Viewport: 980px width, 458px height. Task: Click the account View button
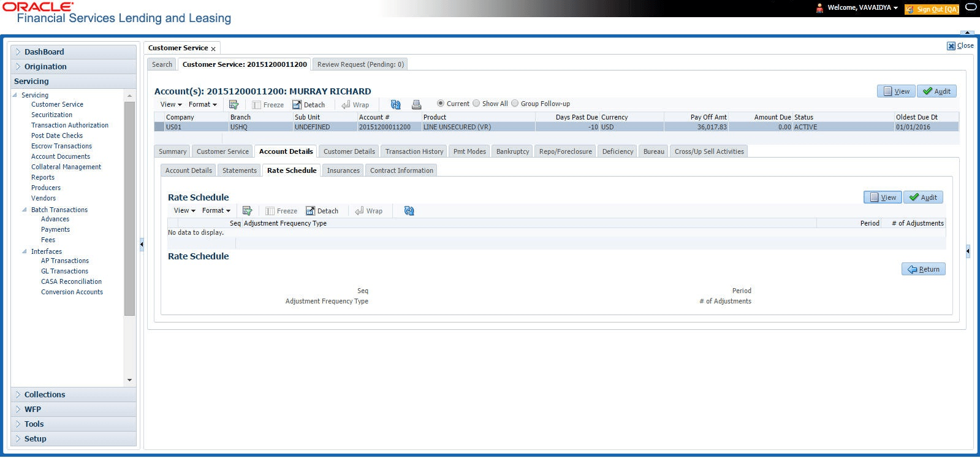pyautogui.click(x=896, y=91)
